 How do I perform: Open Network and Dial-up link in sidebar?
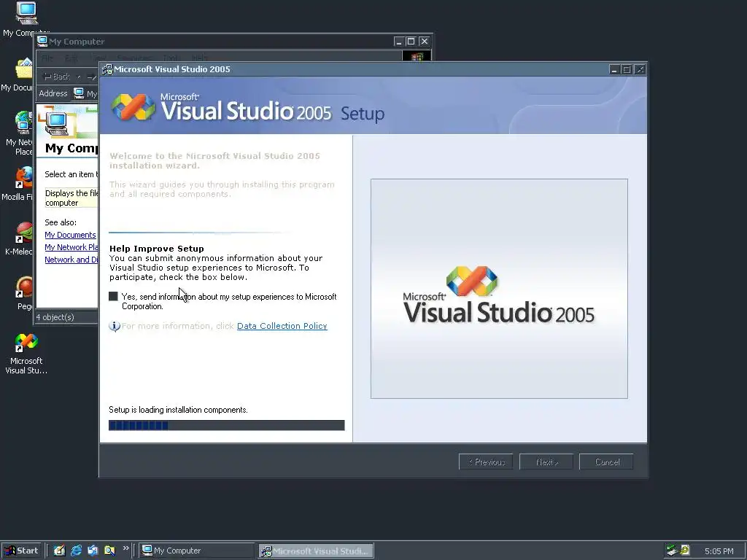(71, 260)
